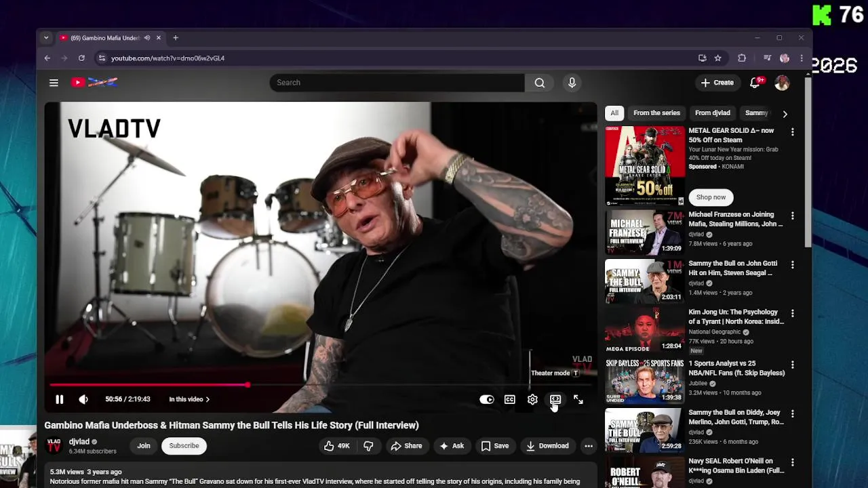
Task: Open the media control icon in toolbar
Action: click(x=767, y=58)
